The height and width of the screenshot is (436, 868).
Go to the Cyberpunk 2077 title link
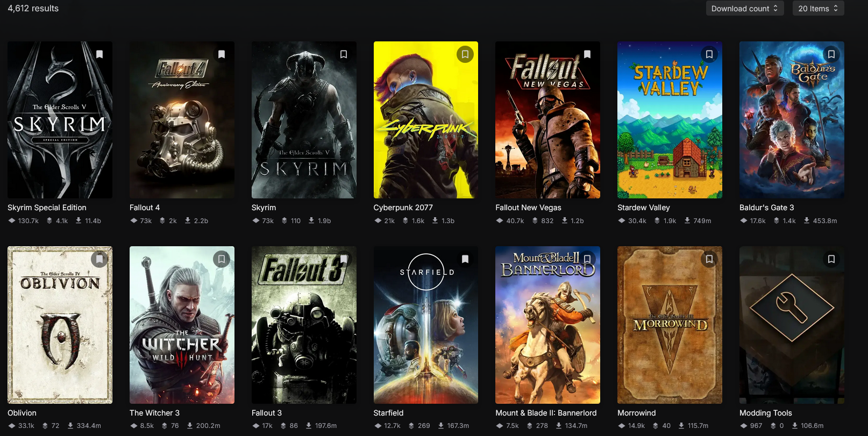[x=403, y=208]
